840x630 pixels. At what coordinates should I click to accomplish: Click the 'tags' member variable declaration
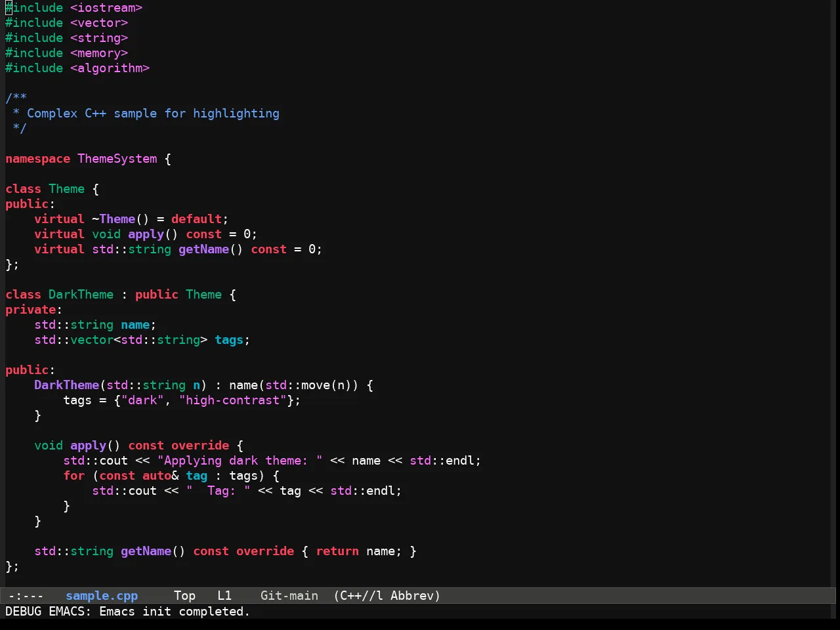pos(229,340)
